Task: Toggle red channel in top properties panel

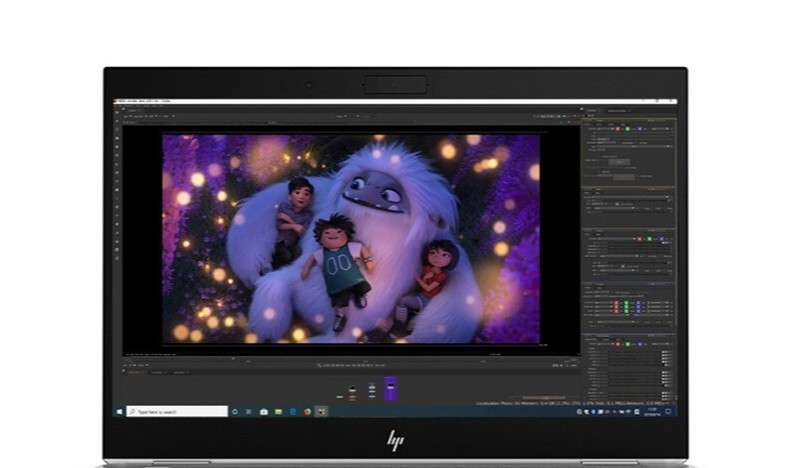Action: click(x=618, y=129)
